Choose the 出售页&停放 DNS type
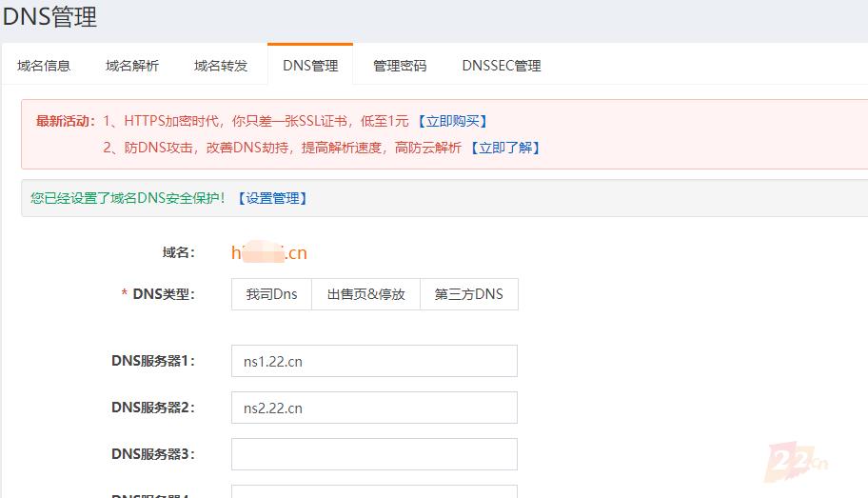The height and width of the screenshot is (498, 868). [x=365, y=294]
